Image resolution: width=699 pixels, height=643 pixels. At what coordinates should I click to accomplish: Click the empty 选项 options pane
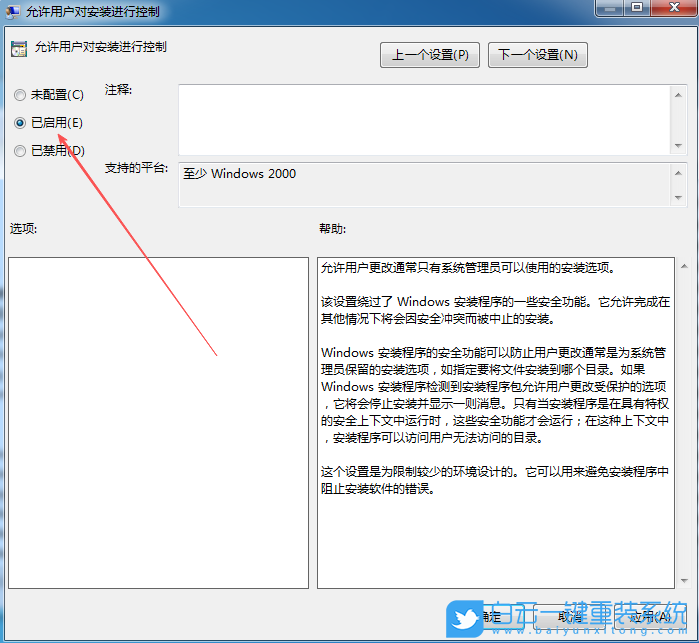coord(158,423)
